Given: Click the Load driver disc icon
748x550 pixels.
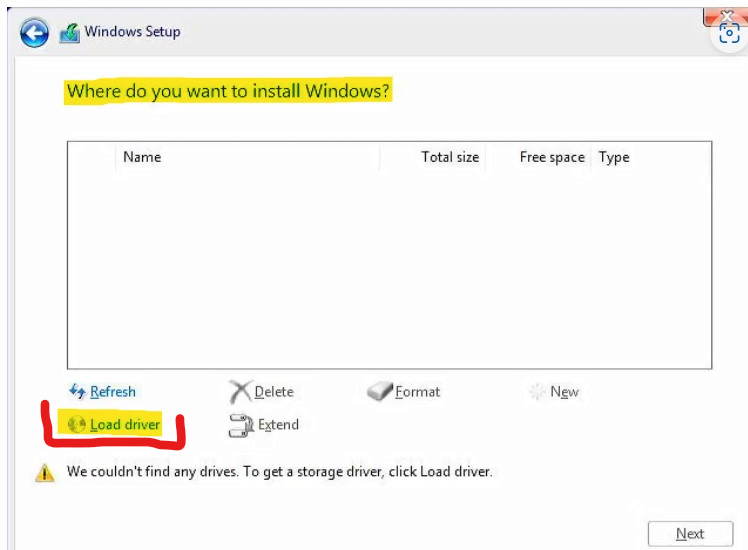Looking at the screenshot, I should pyautogui.click(x=76, y=424).
